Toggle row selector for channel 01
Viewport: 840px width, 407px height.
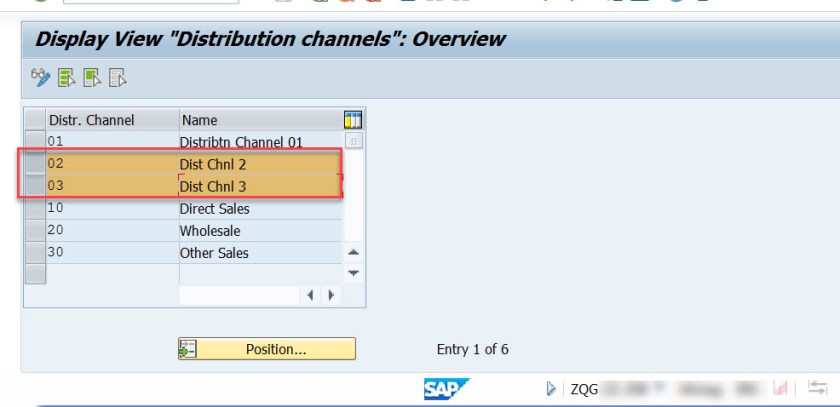35,142
